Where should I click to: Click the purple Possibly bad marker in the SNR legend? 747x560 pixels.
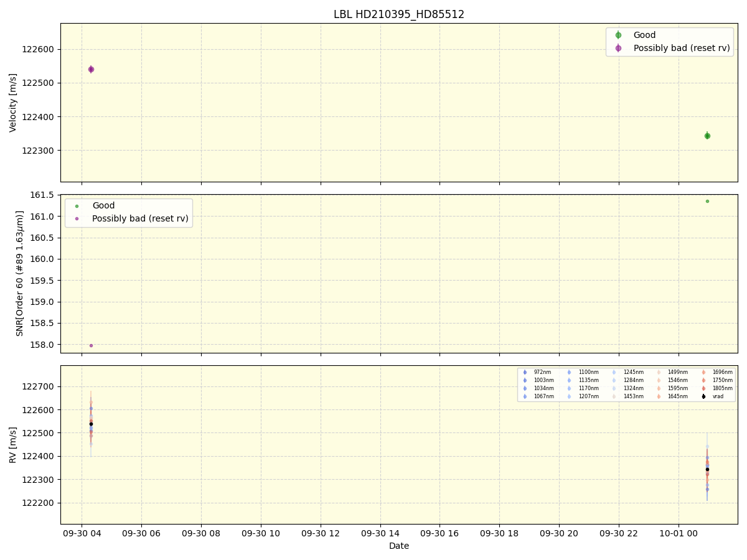[77, 219]
